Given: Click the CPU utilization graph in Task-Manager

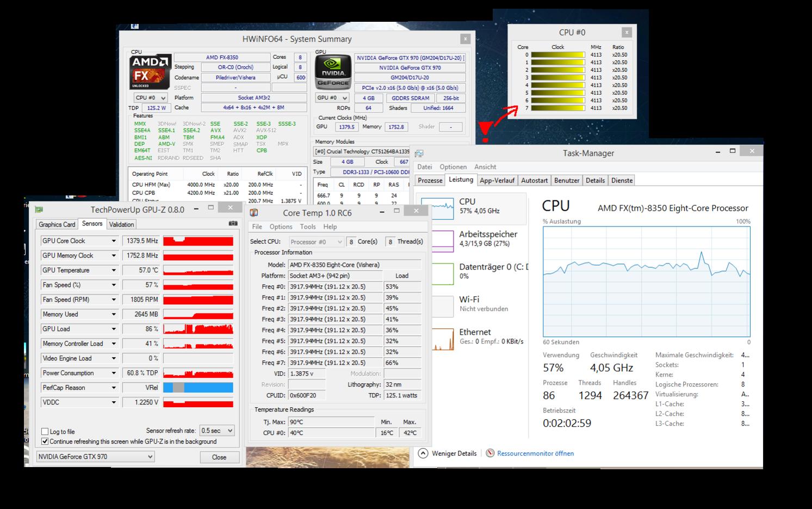Looking at the screenshot, I should 646,282.
